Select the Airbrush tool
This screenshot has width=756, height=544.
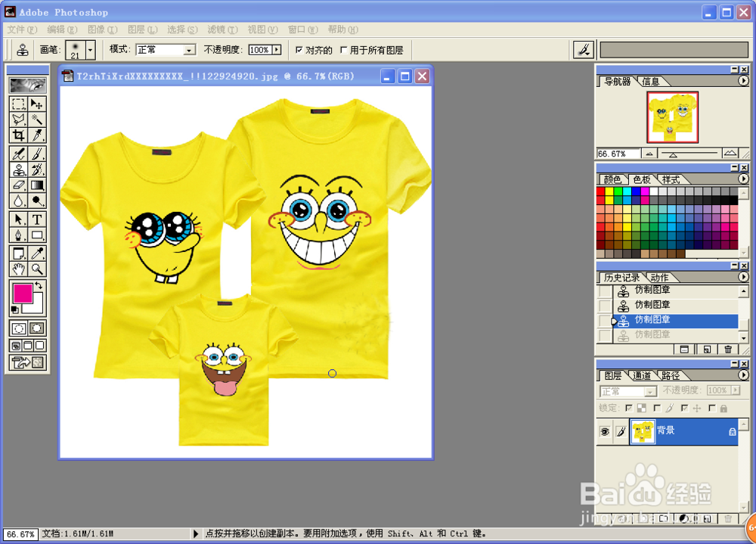[18, 154]
